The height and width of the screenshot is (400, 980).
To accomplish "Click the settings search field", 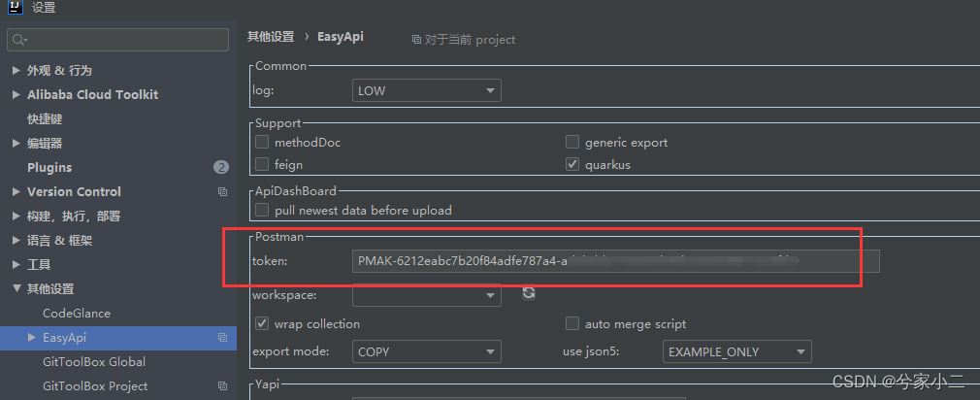I will (x=118, y=40).
